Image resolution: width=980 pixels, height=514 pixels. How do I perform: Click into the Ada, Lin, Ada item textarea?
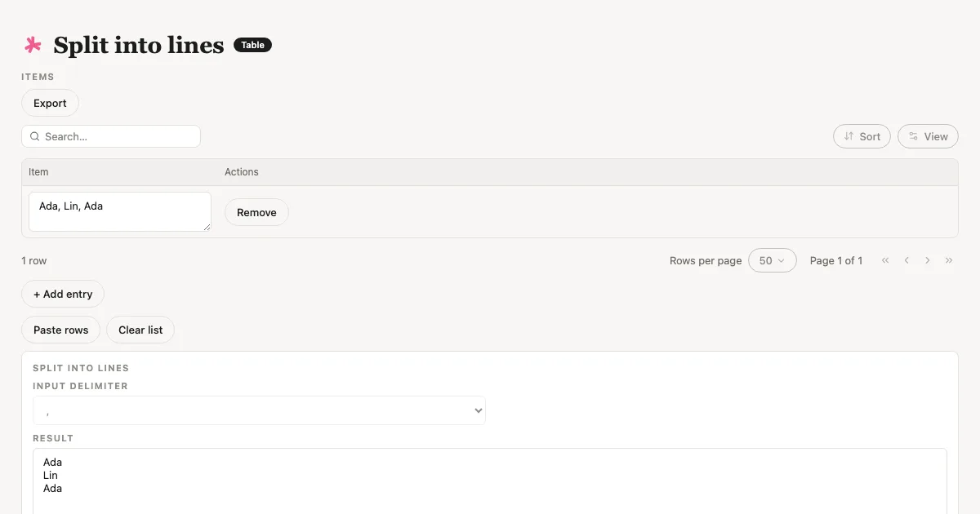tap(120, 212)
